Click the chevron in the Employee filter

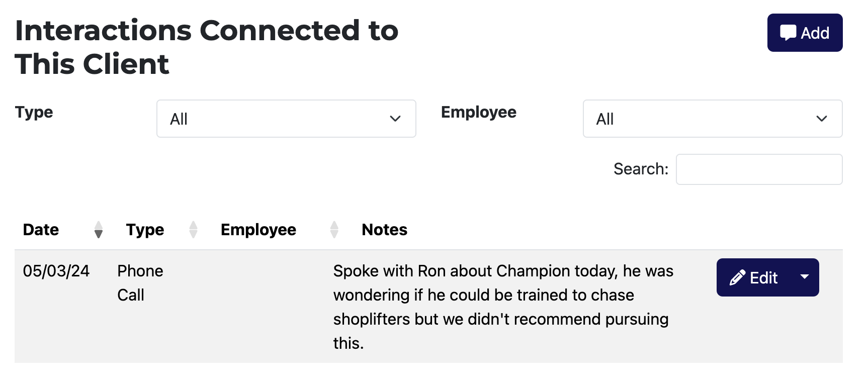822,119
